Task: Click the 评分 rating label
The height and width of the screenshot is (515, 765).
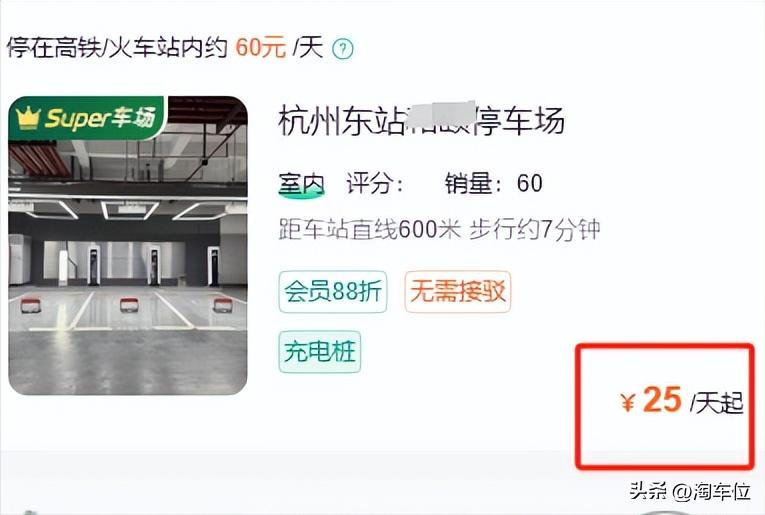Action: point(375,183)
